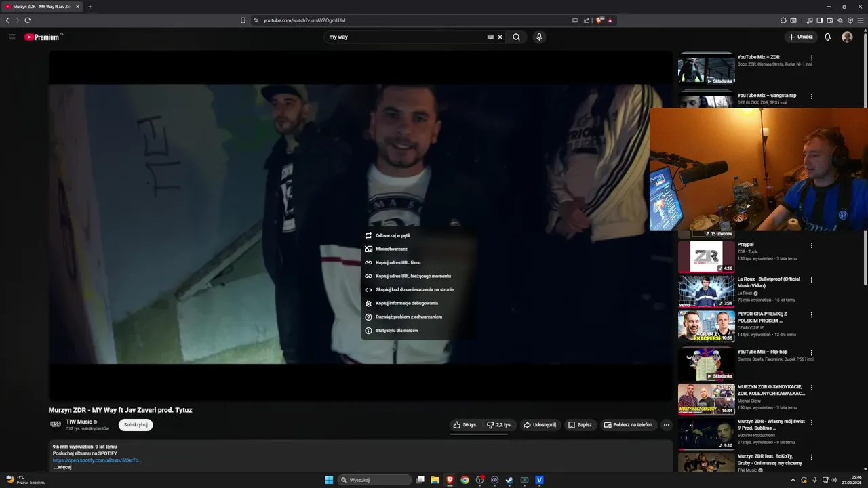Viewport: 868px width, 488px height.
Task: Select Kopiuj adres URL bieżącego momentu
Action: pyautogui.click(x=418, y=276)
